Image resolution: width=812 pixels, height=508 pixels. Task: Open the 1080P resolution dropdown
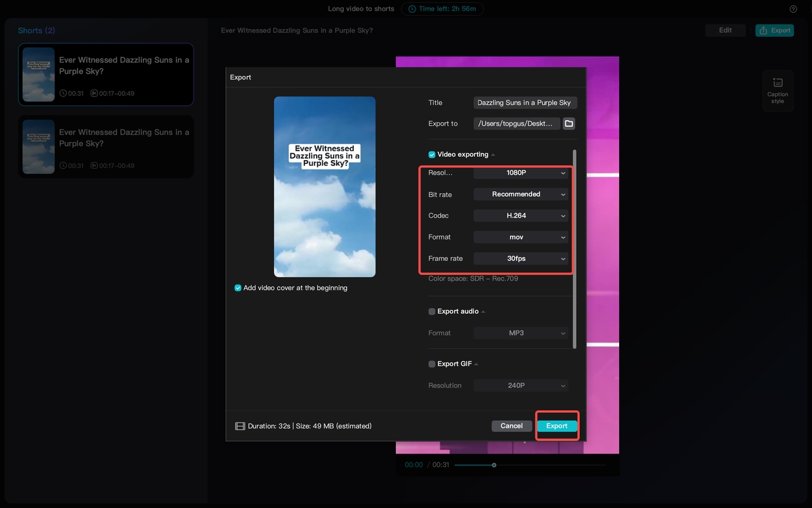pos(521,173)
